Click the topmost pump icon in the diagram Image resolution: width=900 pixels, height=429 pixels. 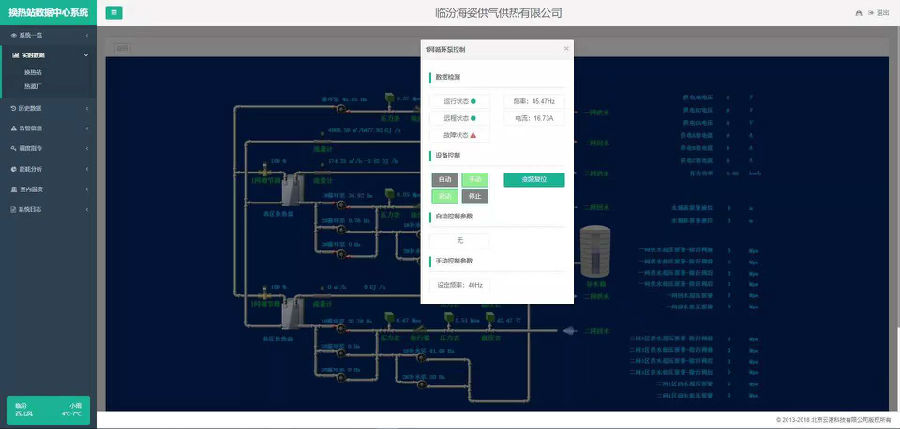pos(341,108)
